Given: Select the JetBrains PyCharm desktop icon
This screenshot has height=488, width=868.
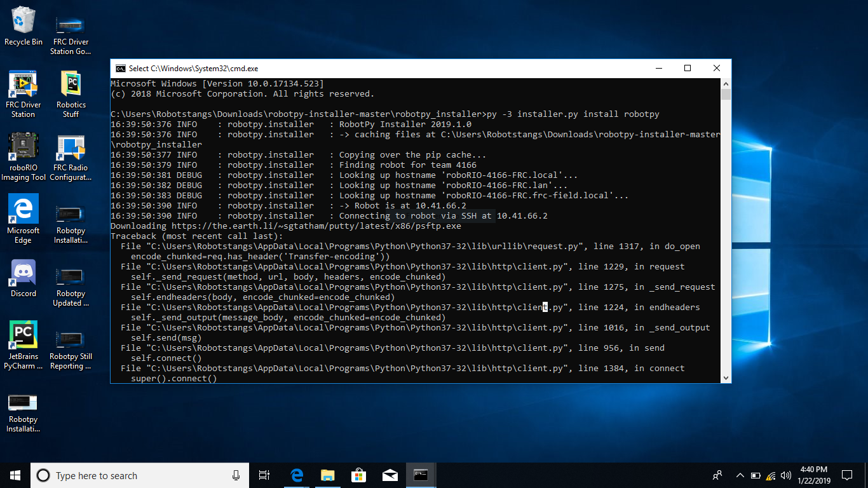Looking at the screenshot, I should coord(24,346).
